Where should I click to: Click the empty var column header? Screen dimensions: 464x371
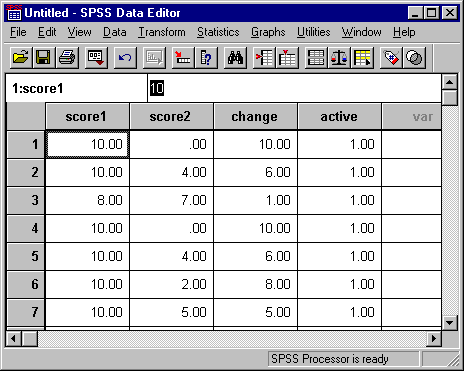(x=412, y=116)
